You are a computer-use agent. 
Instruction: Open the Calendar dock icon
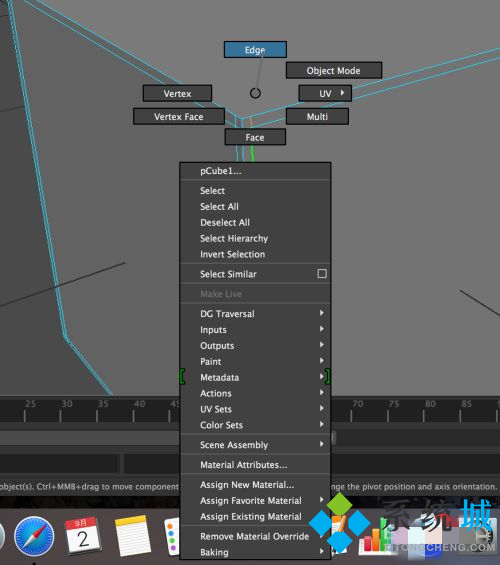tap(82, 535)
